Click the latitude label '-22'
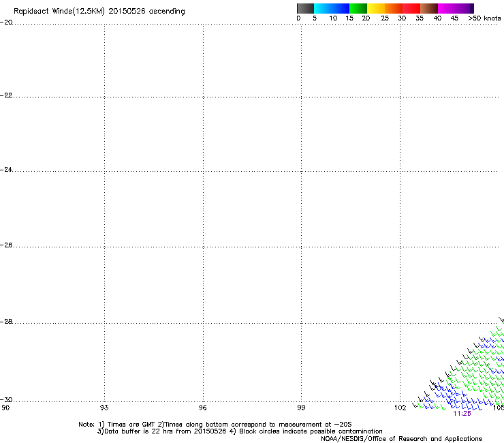The height and width of the screenshot is (443, 504). click(6, 95)
